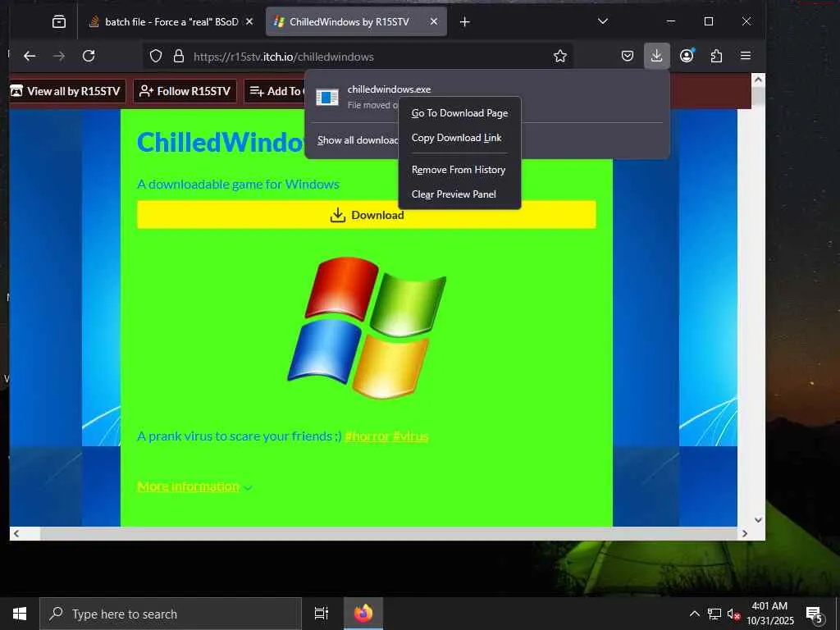Open Task View on the taskbar

[321, 614]
